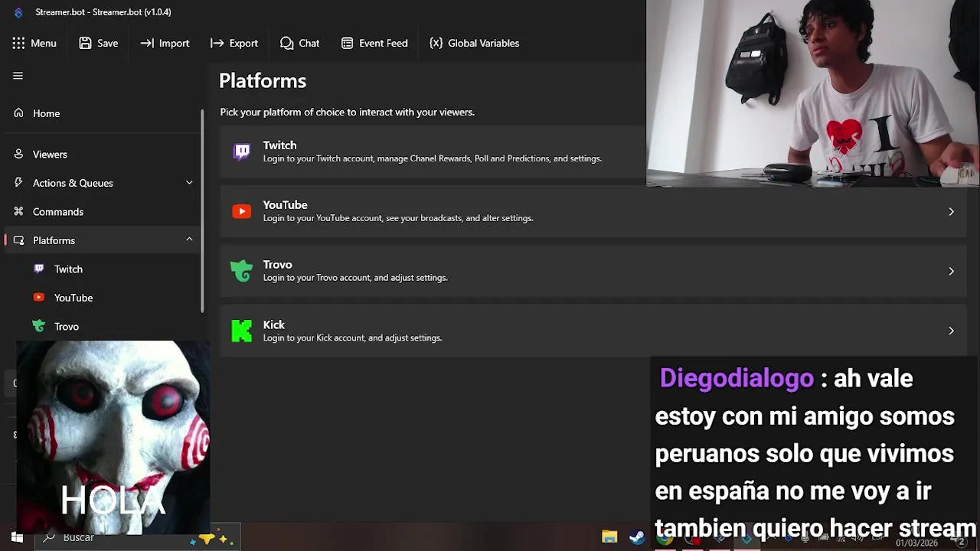Click 'Diegodialogo' chat username

737,379
